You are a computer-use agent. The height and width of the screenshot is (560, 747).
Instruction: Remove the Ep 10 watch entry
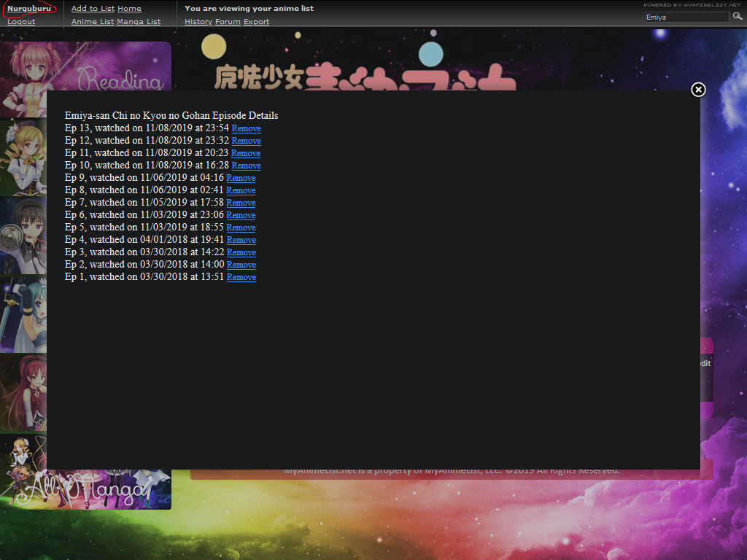coord(246,166)
